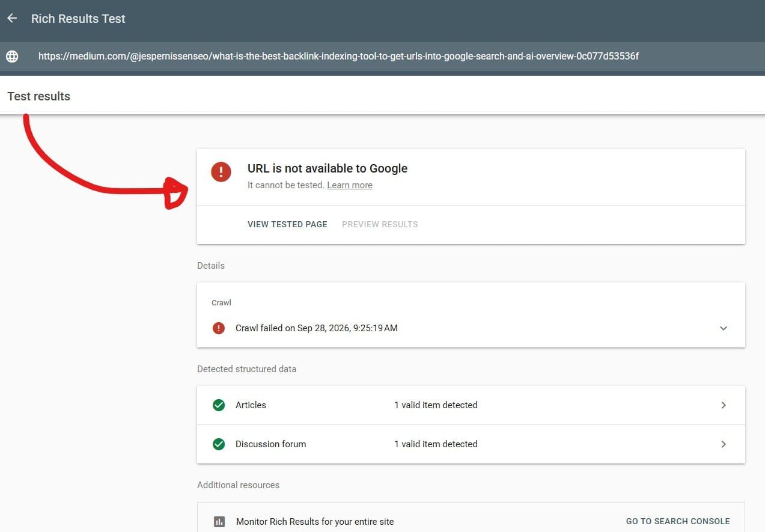Image resolution: width=765 pixels, height=532 pixels.
Task: Click GO TO SEARCH CONSOLE
Action: (x=678, y=521)
